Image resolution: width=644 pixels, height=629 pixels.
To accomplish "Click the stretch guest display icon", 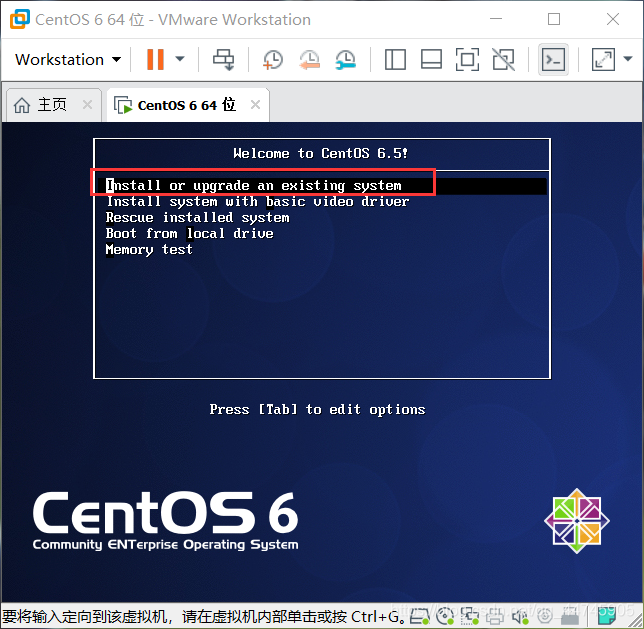I will (603, 60).
